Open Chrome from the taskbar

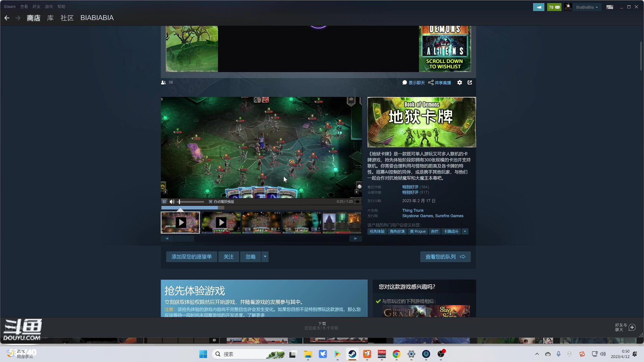[x=396, y=354]
